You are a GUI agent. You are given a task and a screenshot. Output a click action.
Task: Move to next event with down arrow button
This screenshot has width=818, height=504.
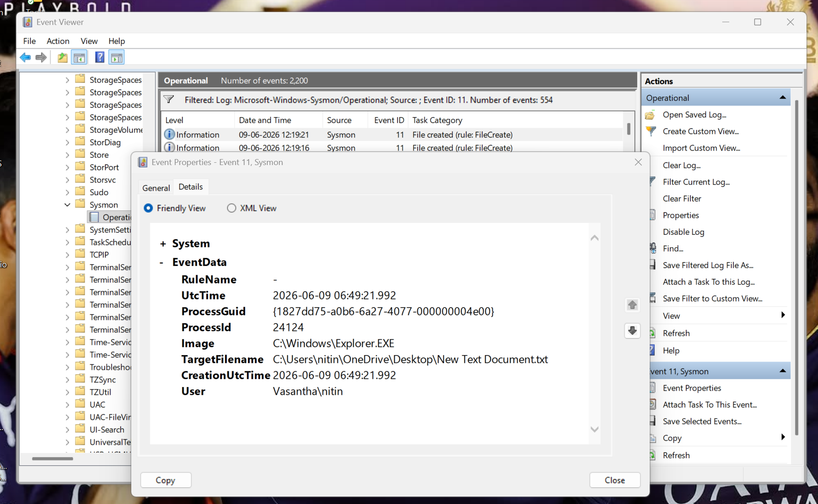click(632, 331)
